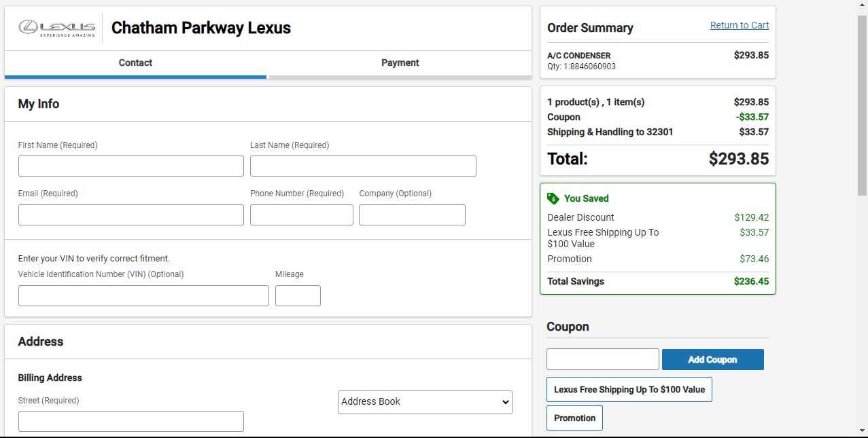Screen dimensions: 868x438
Task: Focus the First Name field
Action: click(131, 166)
